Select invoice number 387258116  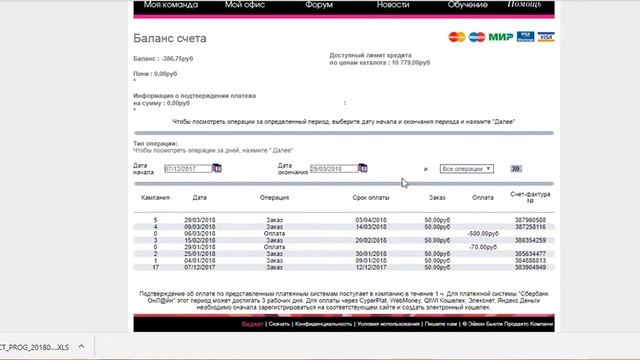[530, 227]
